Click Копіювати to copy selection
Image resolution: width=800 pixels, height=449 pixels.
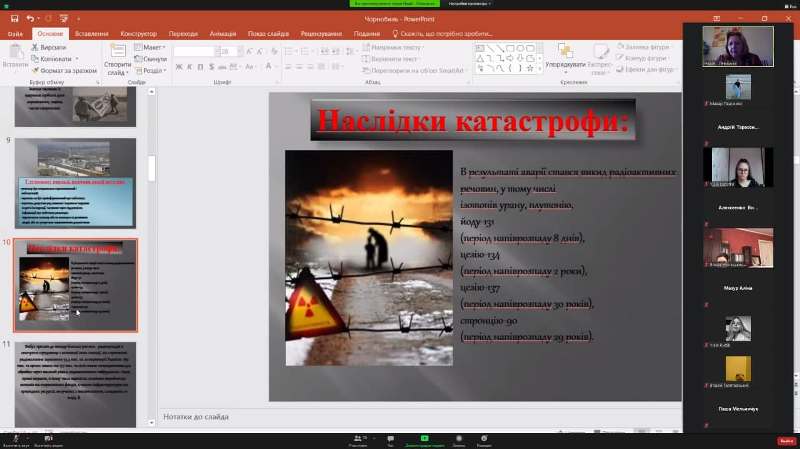53,59
